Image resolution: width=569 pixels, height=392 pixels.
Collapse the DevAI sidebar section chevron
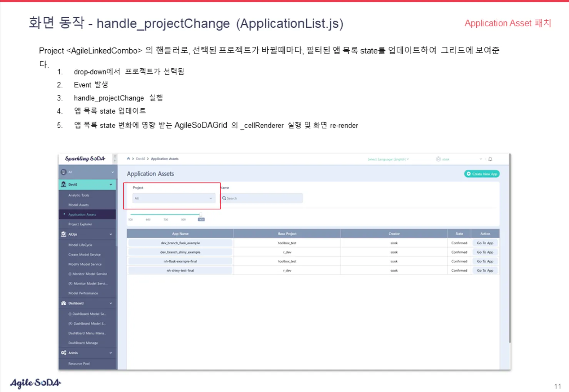tap(111, 184)
